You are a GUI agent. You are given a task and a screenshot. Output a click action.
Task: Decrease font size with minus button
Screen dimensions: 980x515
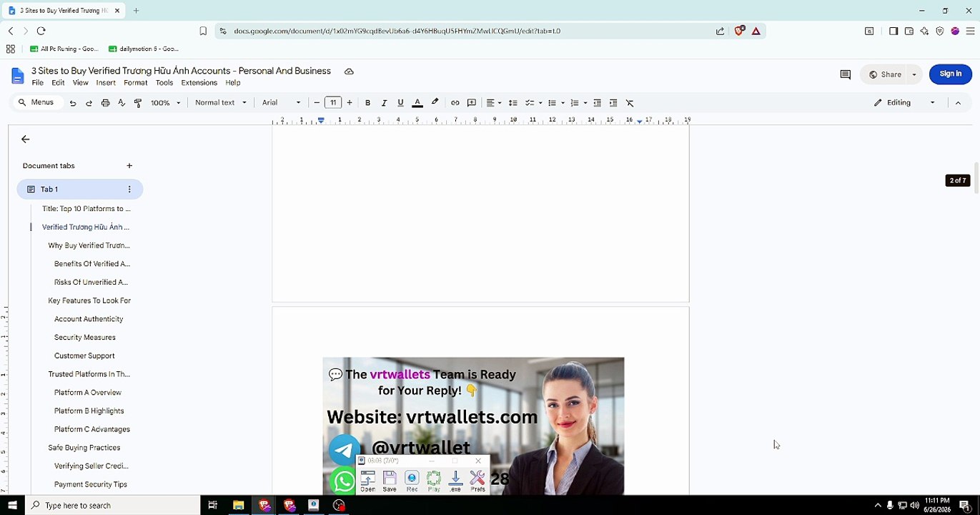pyautogui.click(x=317, y=103)
